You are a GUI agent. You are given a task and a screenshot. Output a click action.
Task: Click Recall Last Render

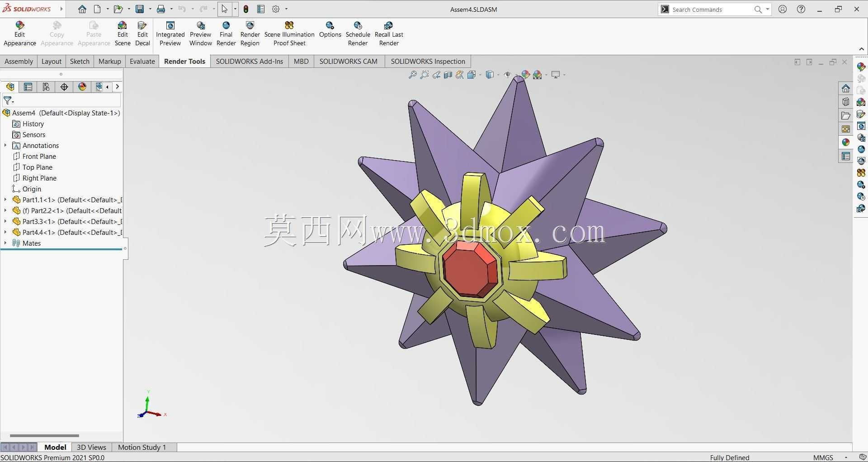point(389,33)
